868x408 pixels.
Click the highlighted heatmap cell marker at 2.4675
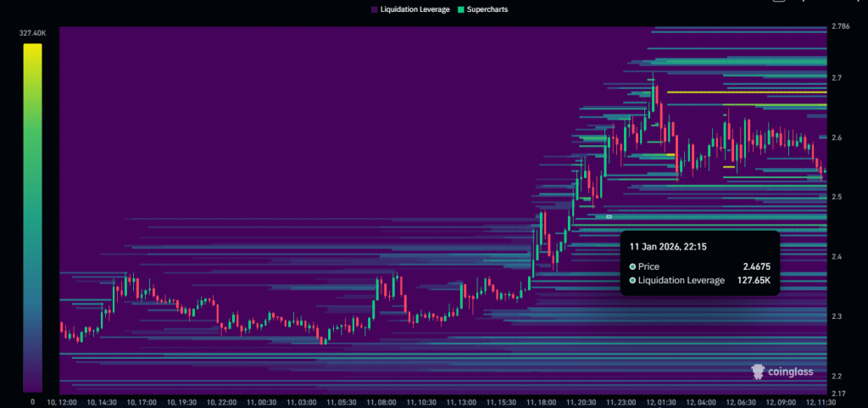pyautogui.click(x=609, y=217)
